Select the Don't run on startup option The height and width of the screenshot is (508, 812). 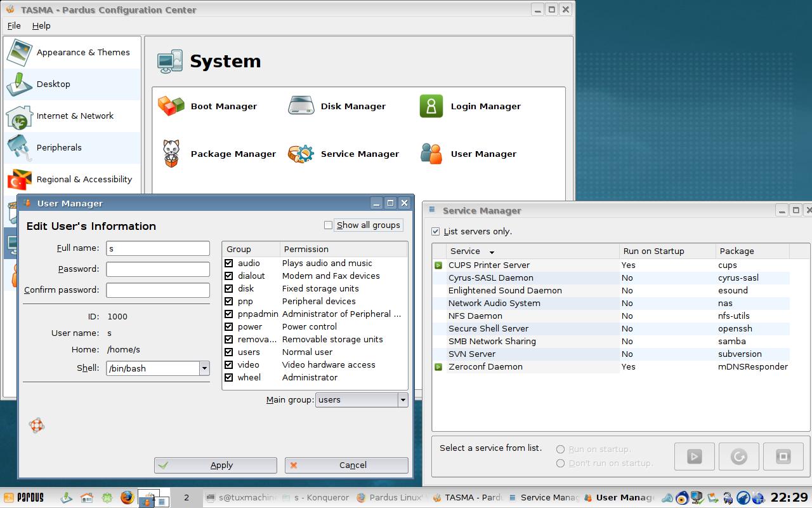(560, 464)
